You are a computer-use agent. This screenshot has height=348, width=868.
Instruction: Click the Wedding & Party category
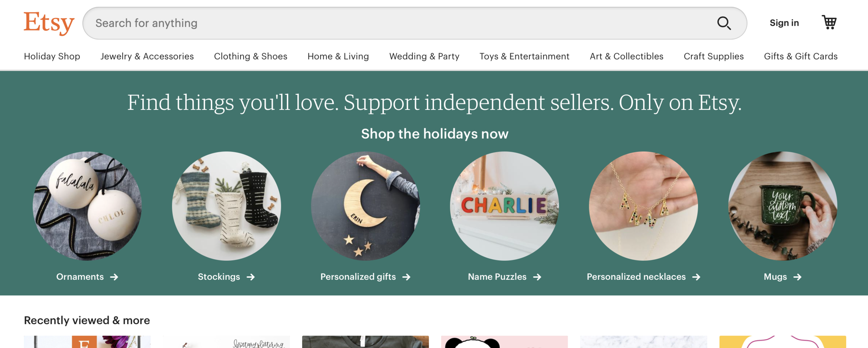click(424, 56)
